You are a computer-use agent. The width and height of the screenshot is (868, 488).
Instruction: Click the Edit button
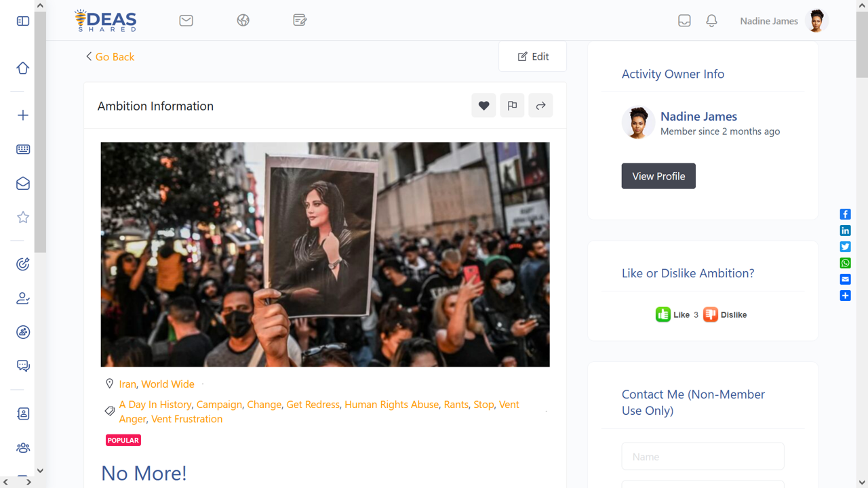[x=533, y=57]
